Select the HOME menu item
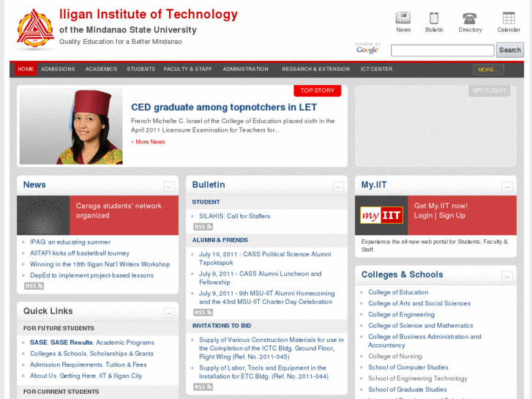Viewport: 532px width, 399px height. coord(26,70)
